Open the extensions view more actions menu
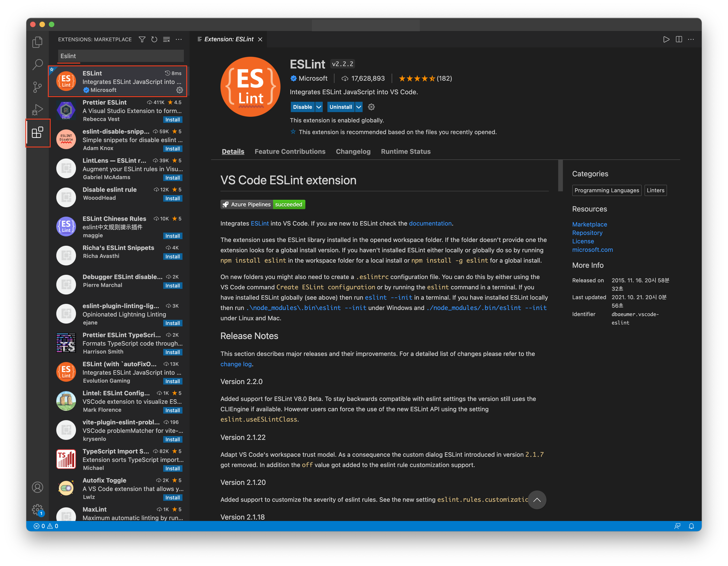This screenshot has height=566, width=728. (x=179, y=39)
